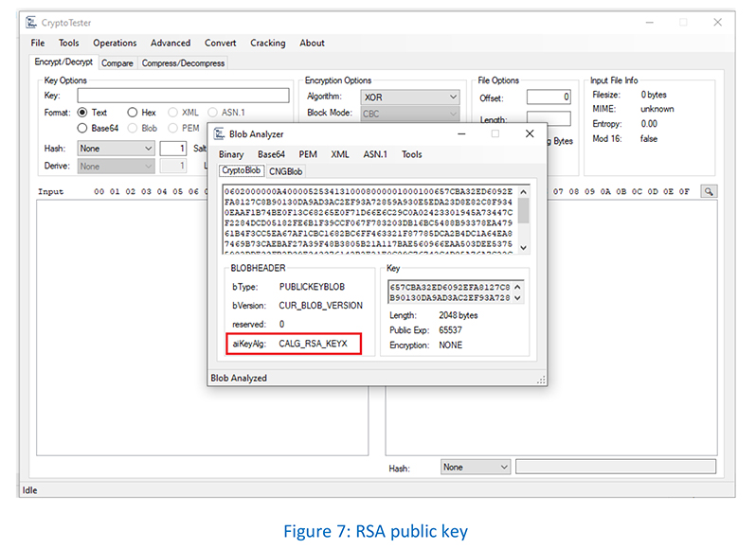This screenshot has height=549, width=756.
Task: Minimize the Blob Analyzer dialog
Action: click(461, 133)
